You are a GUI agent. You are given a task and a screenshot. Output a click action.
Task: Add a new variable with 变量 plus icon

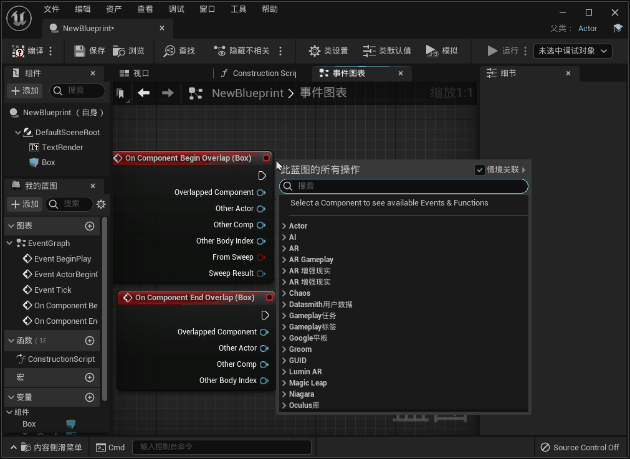90,398
